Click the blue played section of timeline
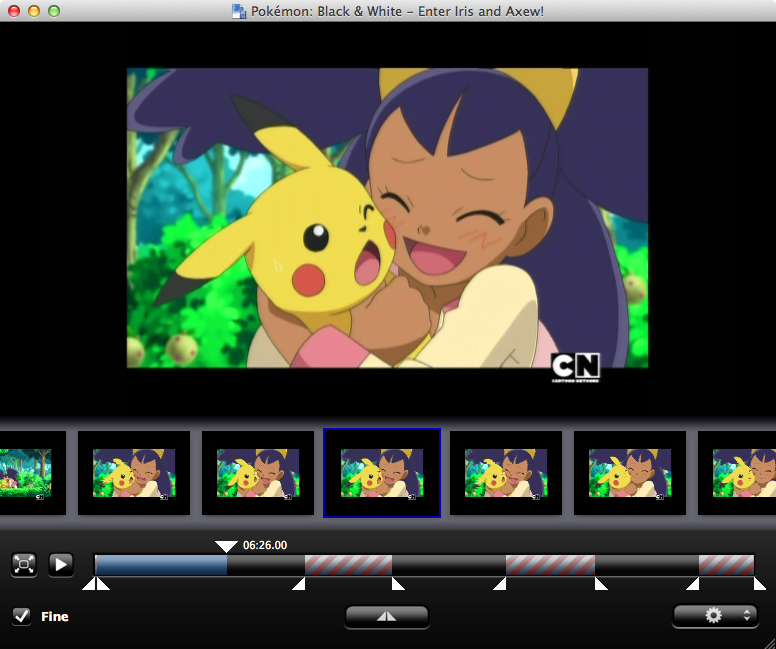 click(160, 565)
